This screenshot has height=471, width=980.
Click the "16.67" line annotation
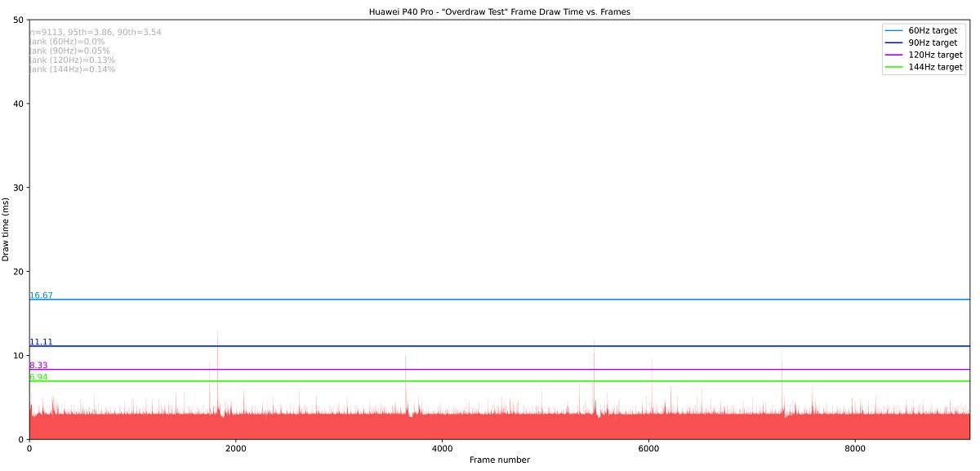[x=41, y=295]
